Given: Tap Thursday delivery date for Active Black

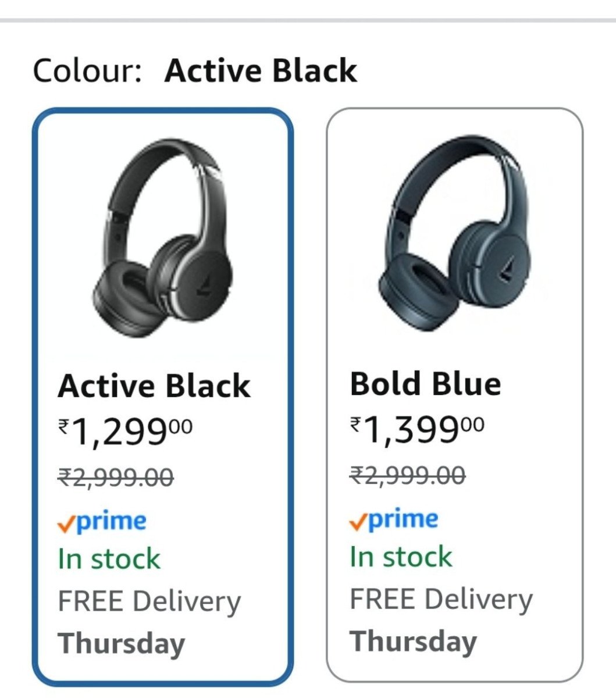Looking at the screenshot, I should (121, 643).
